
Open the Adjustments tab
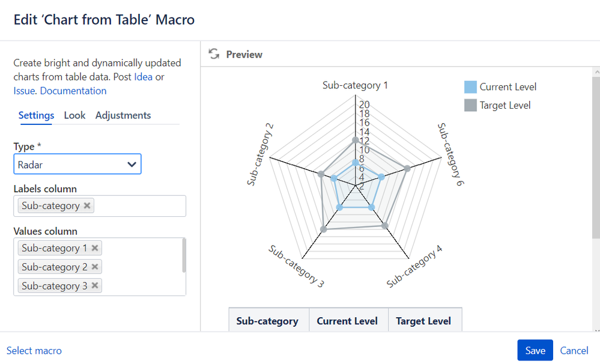tap(123, 115)
